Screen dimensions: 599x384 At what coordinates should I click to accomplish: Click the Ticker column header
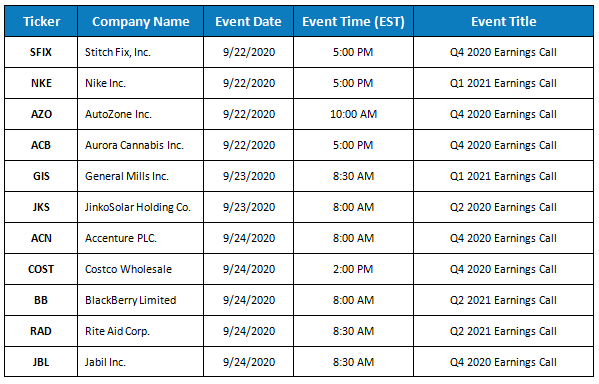(x=41, y=21)
